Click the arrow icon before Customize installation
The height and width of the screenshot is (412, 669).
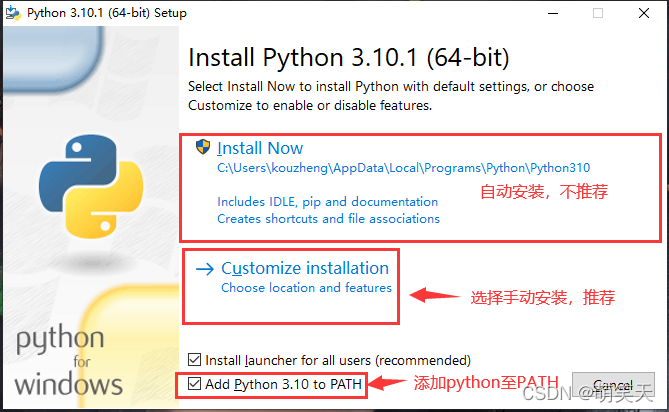pyautogui.click(x=205, y=269)
